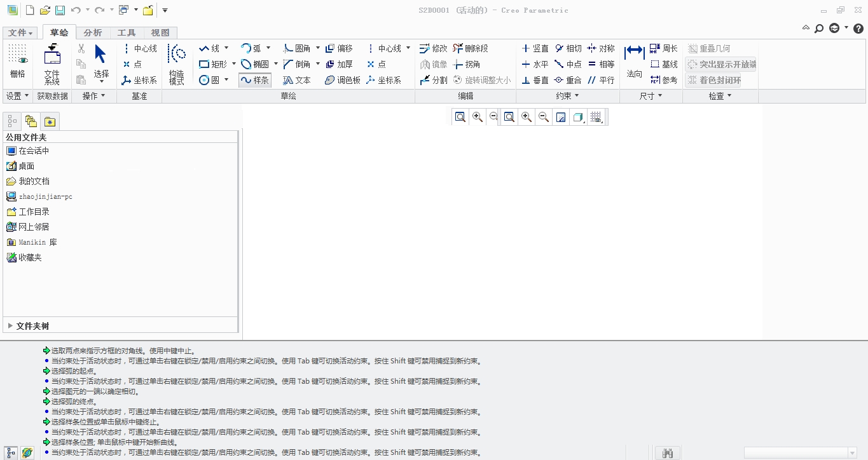This screenshot has width=868, height=460.
Task: Expand the 弧 tool dropdown arrow
Action: (268, 48)
